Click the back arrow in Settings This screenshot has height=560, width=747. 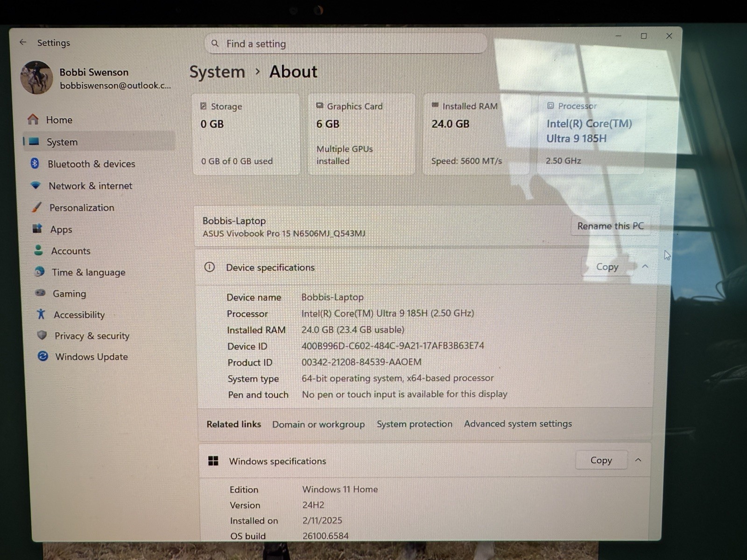pyautogui.click(x=23, y=42)
